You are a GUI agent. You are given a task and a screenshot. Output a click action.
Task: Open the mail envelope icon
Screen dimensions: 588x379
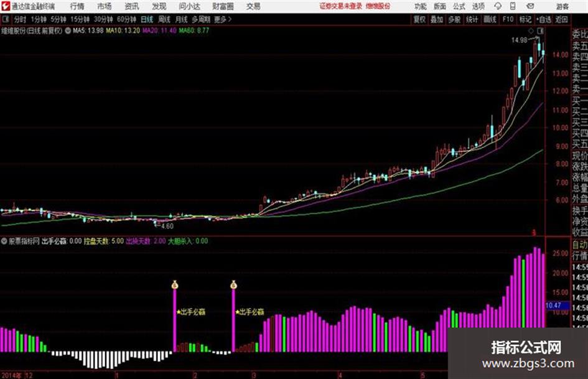530,6
